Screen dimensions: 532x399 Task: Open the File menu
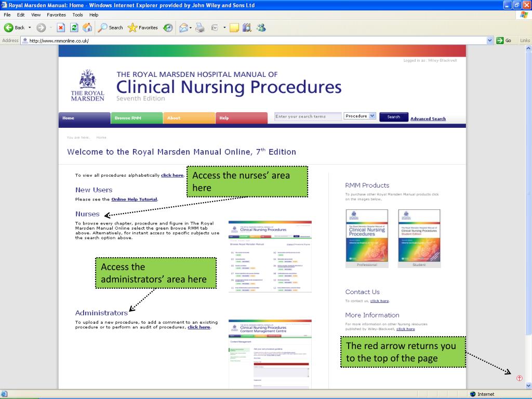point(7,15)
